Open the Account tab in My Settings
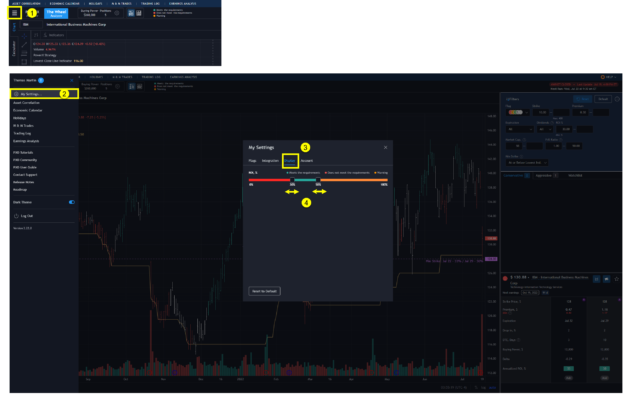Viewport: 632px width, 400px height. point(307,160)
